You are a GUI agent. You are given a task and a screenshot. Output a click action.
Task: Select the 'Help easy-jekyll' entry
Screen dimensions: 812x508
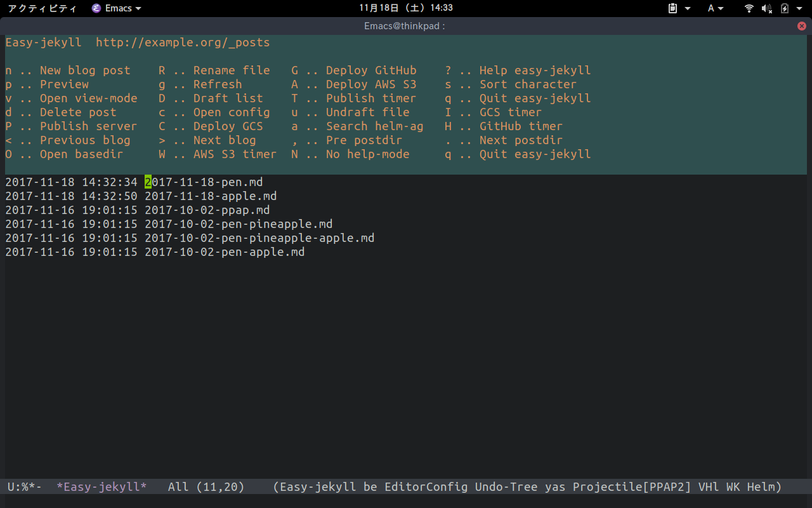(x=535, y=70)
